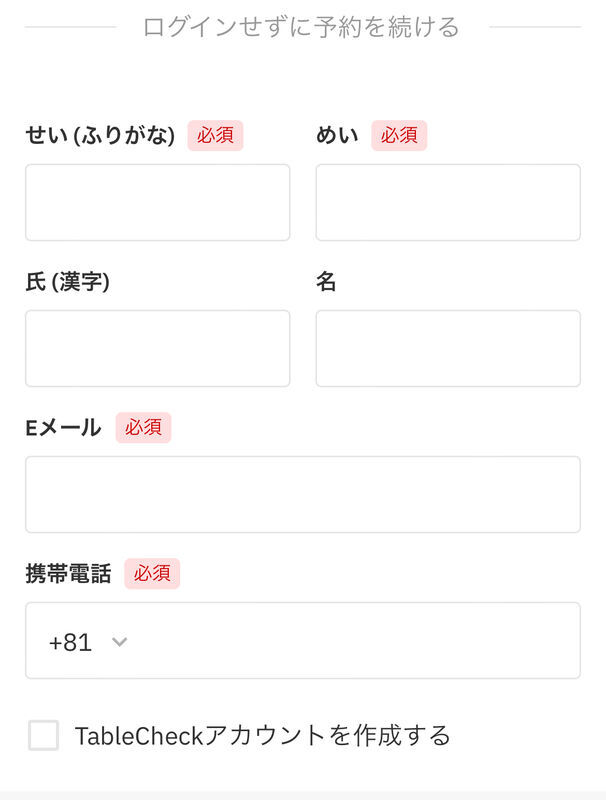Enable the TableCheckアカウントを作成する checkbox
Viewport: 606px width, 800px height.
(x=43, y=735)
